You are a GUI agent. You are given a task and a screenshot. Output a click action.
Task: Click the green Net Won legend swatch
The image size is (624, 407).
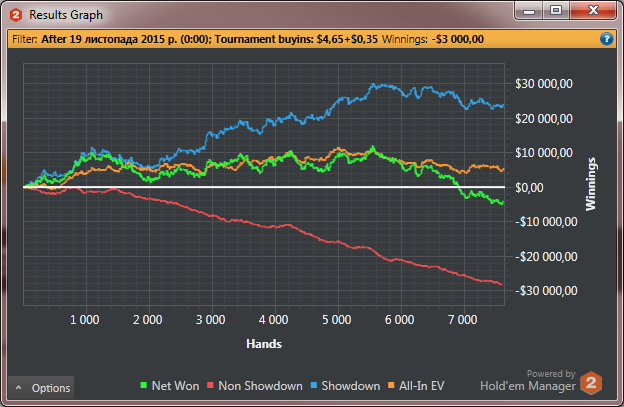point(144,385)
